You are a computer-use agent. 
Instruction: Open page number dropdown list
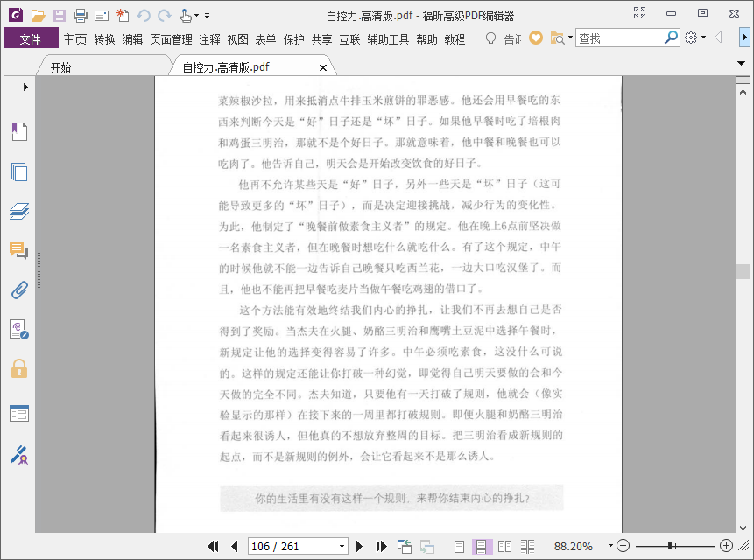pyautogui.click(x=342, y=546)
